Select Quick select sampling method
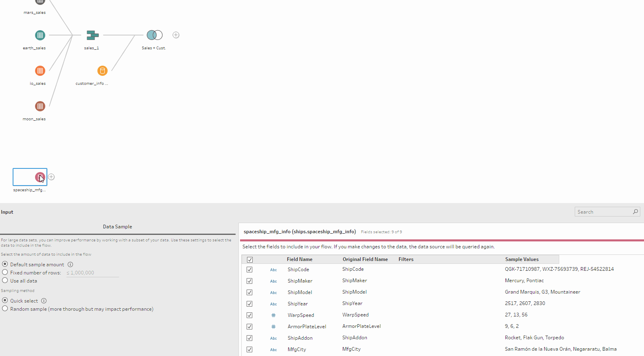Viewport: 644px width, 356px height. [x=5, y=300]
